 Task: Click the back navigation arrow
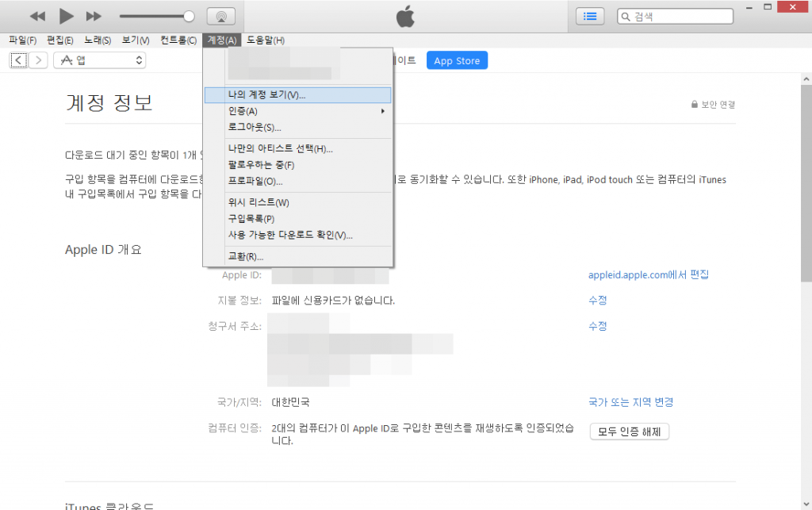tap(19, 60)
